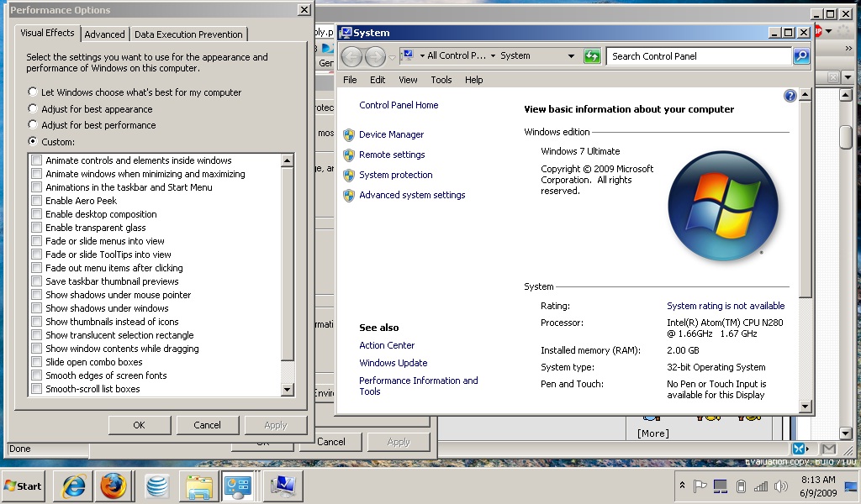
Task: Click the Show desktop icon in the tray corner
Action: click(x=851, y=486)
